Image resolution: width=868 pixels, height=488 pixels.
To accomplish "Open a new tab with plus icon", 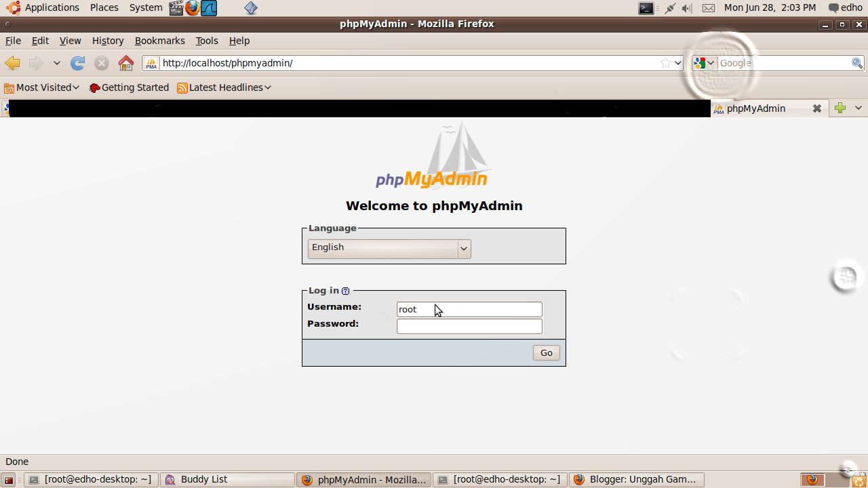I will [x=840, y=108].
